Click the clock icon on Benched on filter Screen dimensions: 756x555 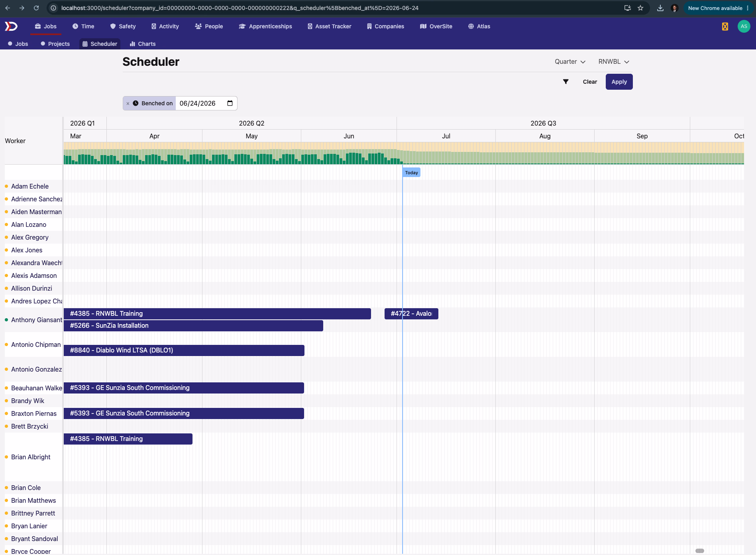(x=135, y=103)
